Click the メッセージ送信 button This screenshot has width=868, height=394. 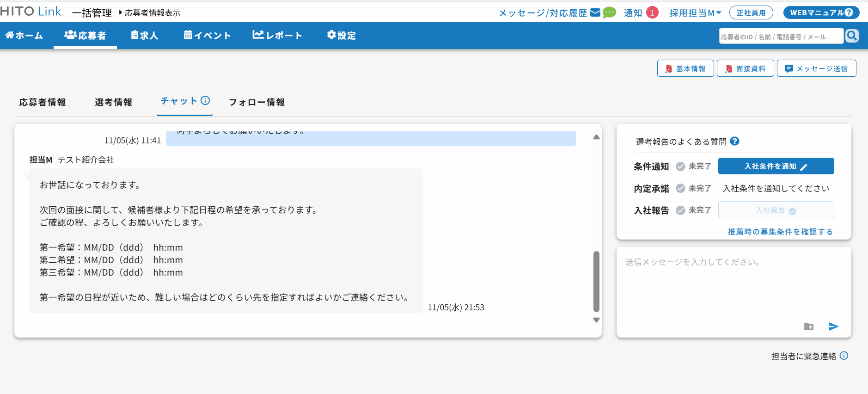[817, 68]
